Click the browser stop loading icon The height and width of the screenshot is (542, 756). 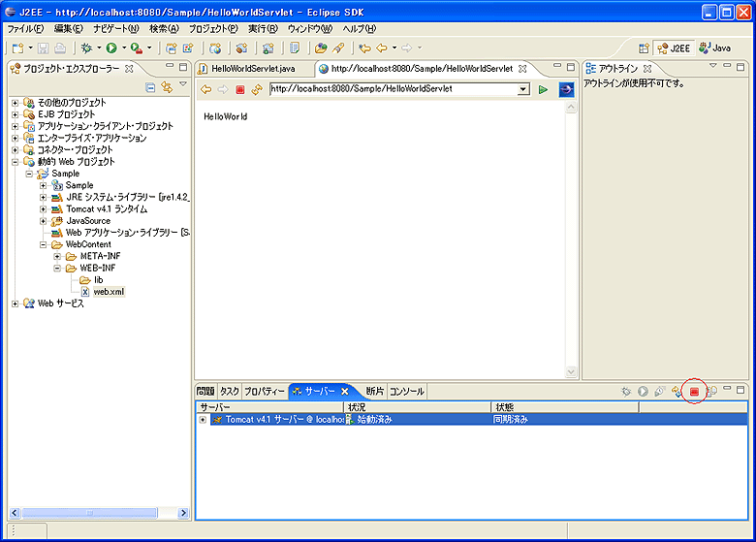(239, 89)
